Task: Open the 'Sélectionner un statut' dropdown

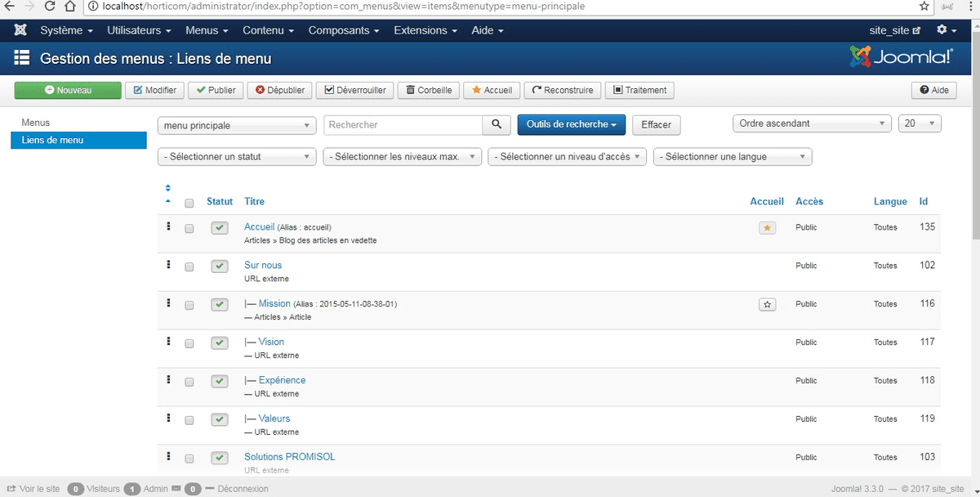Action: pos(237,157)
